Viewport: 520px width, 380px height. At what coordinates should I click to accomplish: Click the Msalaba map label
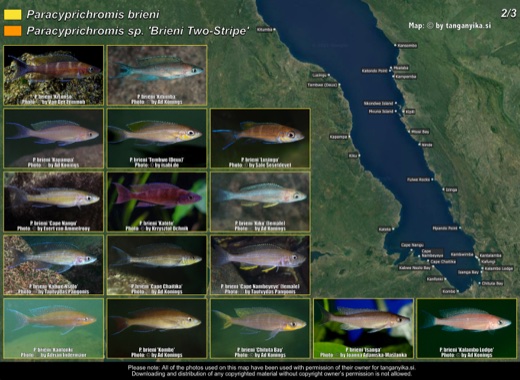pyautogui.click(x=401, y=68)
